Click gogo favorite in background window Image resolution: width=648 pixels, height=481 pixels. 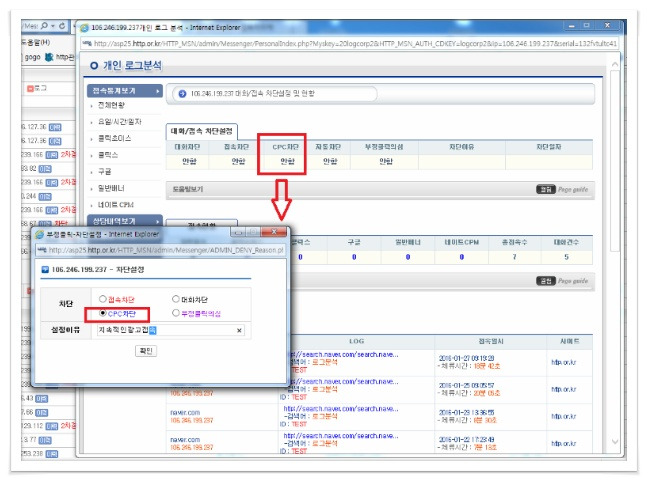point(33,57)
